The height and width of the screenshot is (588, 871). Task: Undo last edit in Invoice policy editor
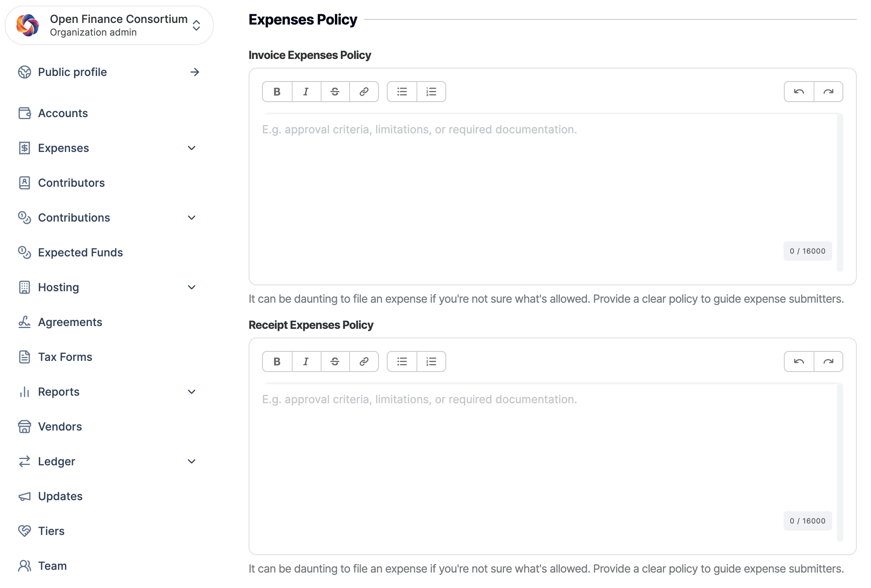(x=799, y=92)
